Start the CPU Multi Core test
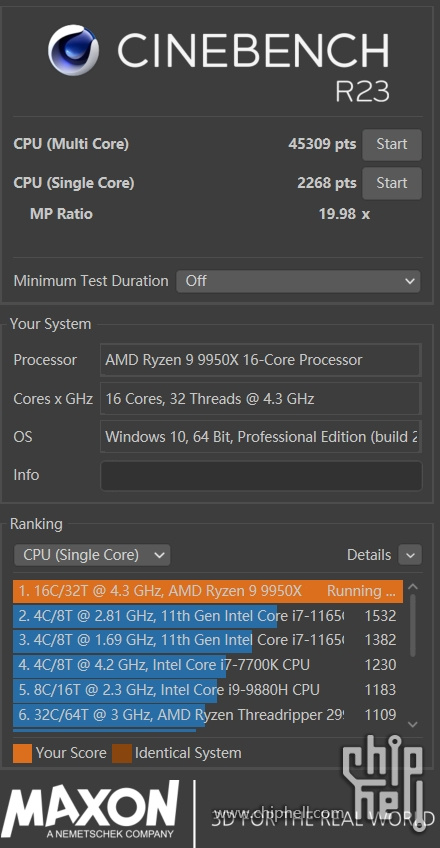 [391, 144]
